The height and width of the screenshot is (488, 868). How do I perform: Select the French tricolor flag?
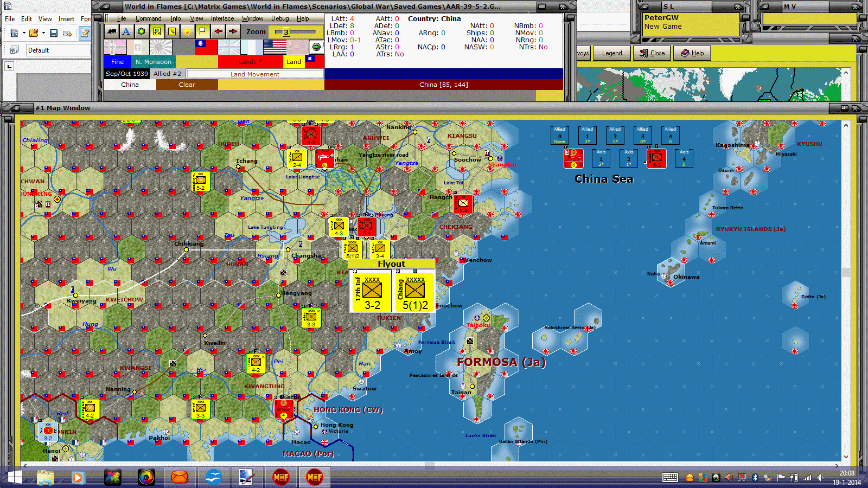tap(252, 47)
